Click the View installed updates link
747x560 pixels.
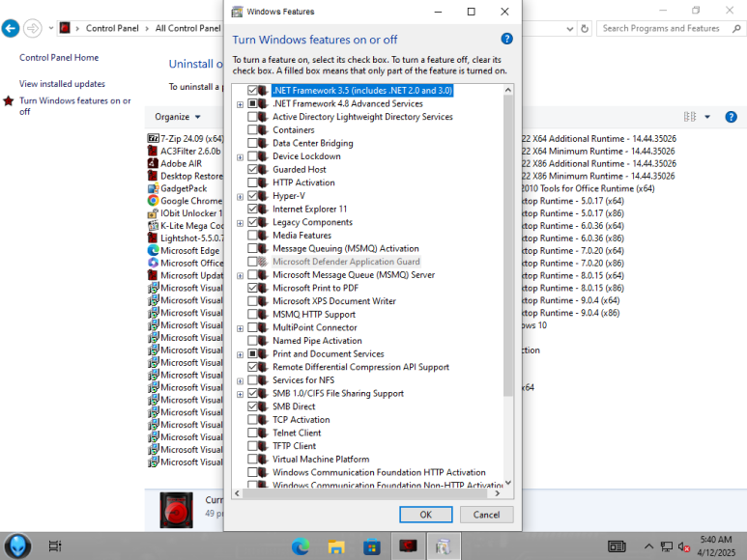[62, 84]
